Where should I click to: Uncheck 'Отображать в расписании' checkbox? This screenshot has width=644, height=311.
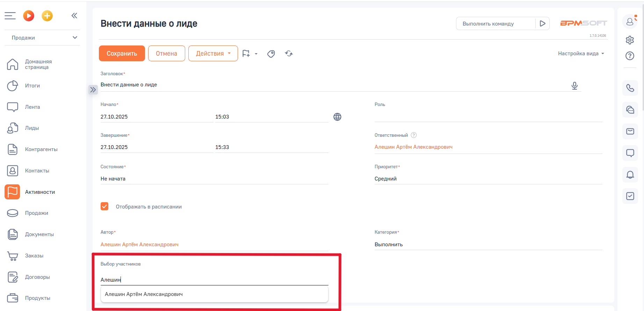coord(104,206)
